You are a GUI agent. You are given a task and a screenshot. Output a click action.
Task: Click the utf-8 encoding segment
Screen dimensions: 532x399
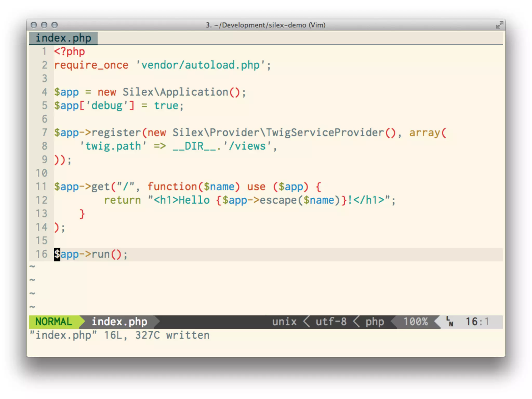331,322
